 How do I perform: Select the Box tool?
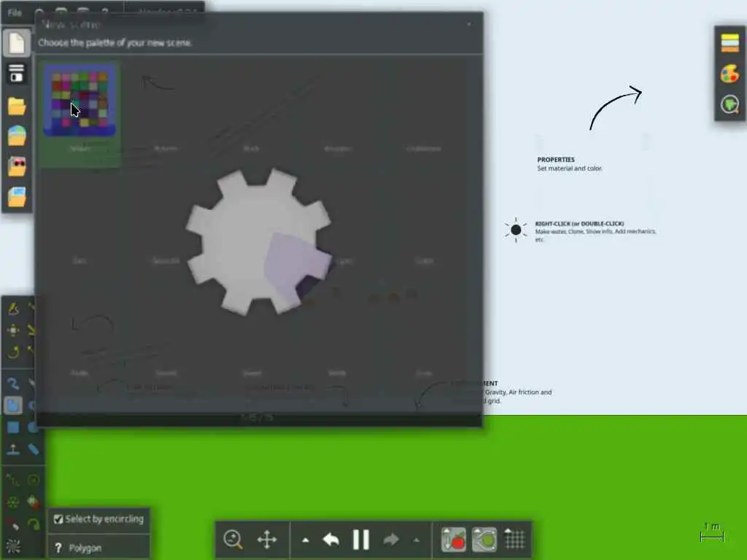[13, 427]
